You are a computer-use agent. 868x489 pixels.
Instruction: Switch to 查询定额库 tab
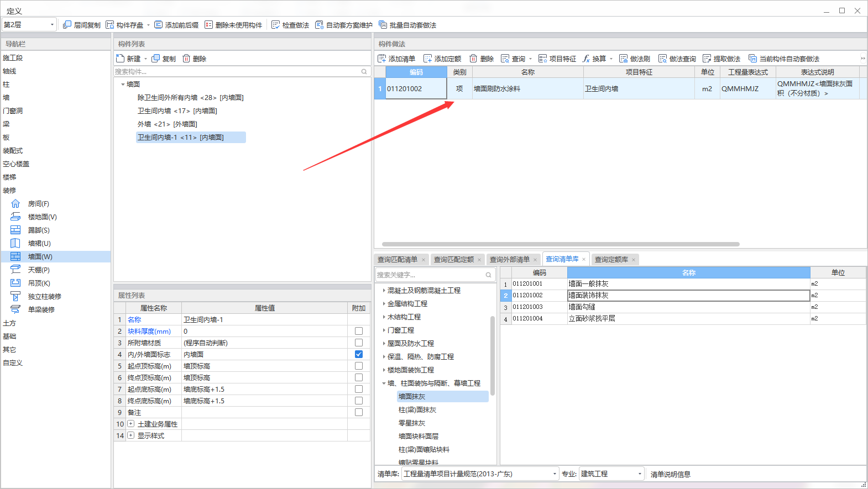[611, 259]
